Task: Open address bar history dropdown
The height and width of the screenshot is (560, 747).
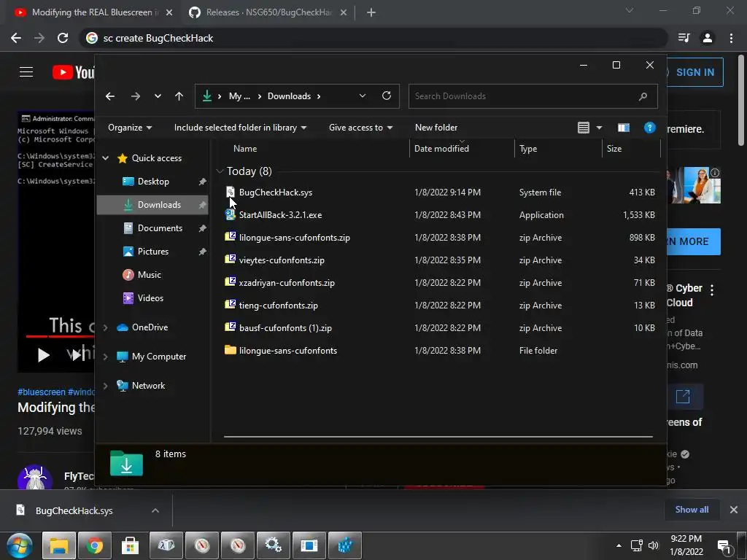Action: [x=362, y=96]
